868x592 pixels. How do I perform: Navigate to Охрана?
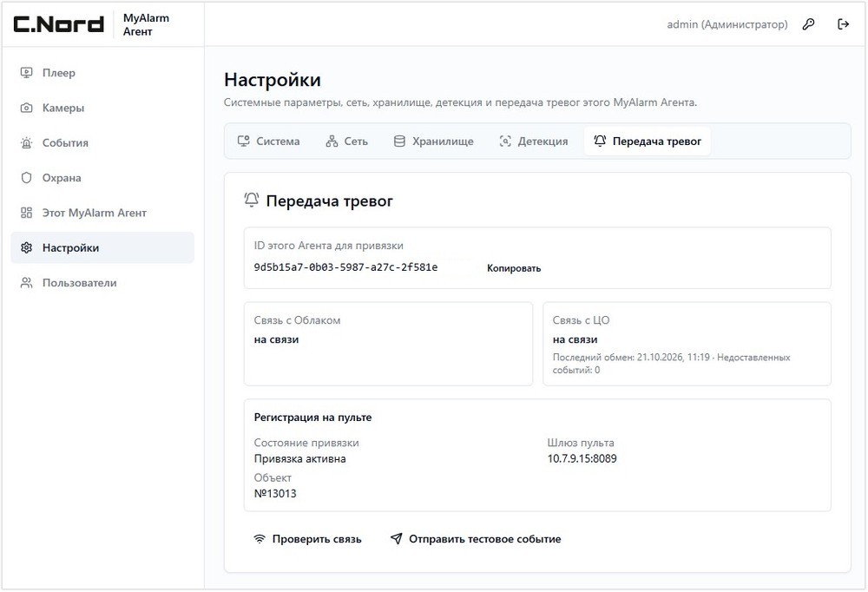pos(102,178)
